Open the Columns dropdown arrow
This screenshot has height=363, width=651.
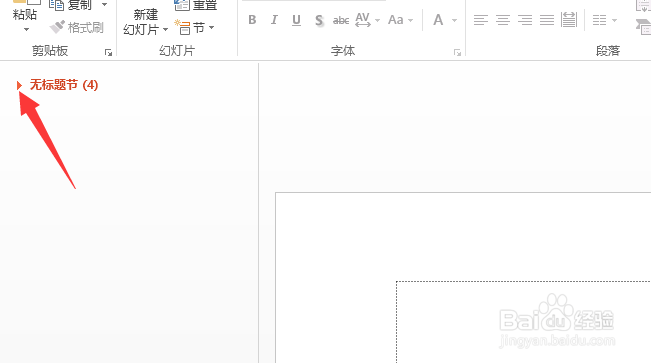click(614, 20)
